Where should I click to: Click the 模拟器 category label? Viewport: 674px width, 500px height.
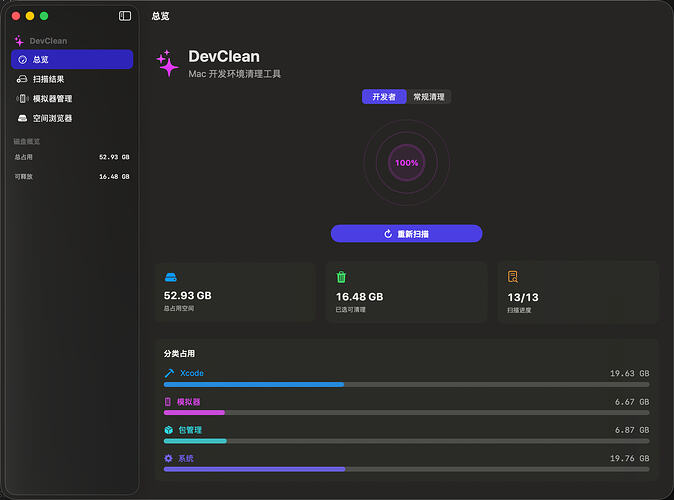189,402
